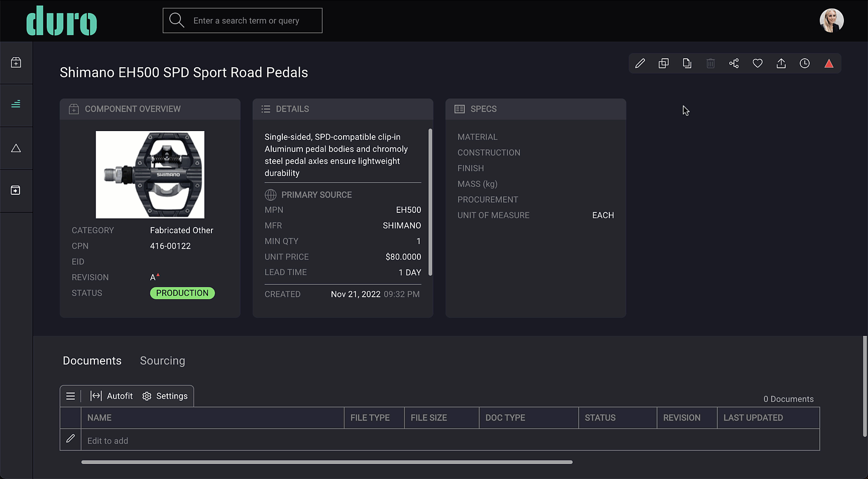Click the Fabricated Other category value
This screenshot has width=868, height=479.
coord(182,230)
